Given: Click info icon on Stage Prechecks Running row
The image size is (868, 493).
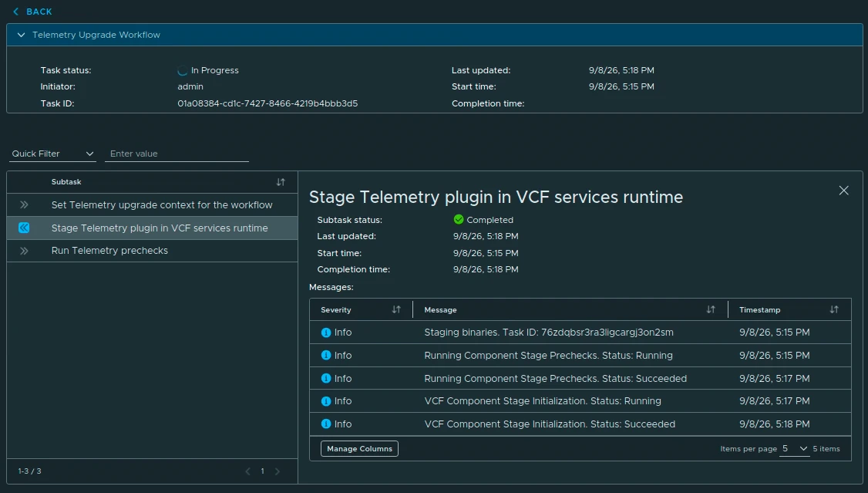Looking at the screenshot, I should point(326,356).
